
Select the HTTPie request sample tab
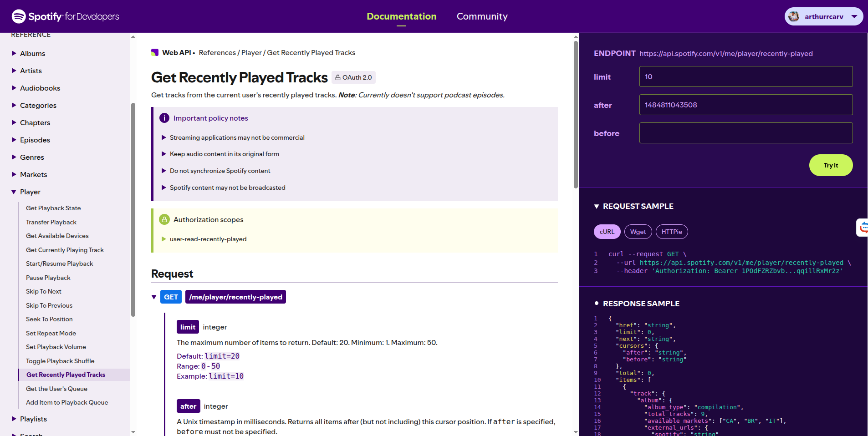click(672, 232)
